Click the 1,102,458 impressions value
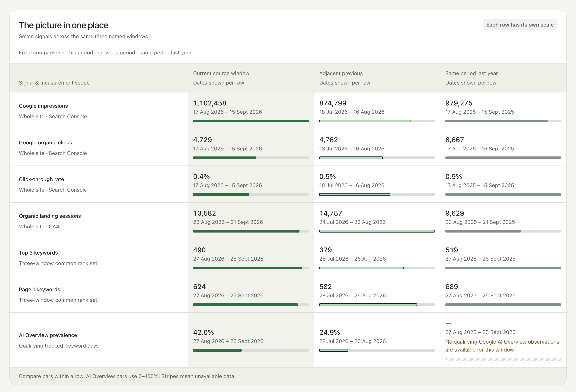The image size is (576, 392). [210, 103]
